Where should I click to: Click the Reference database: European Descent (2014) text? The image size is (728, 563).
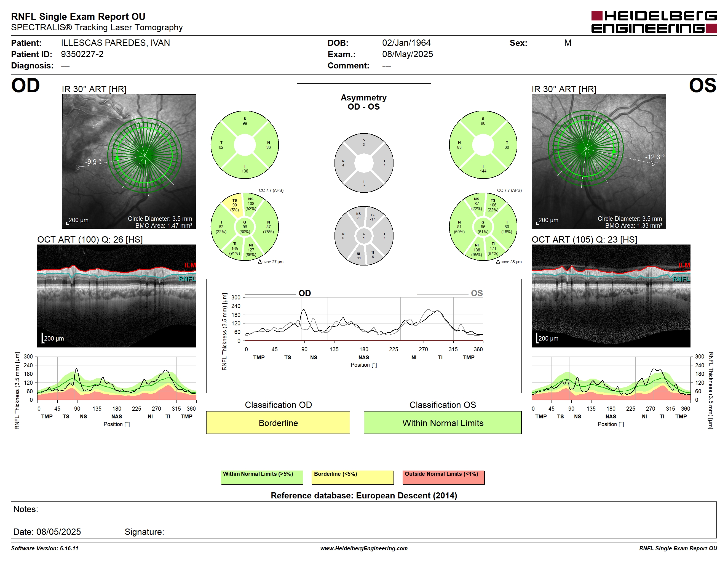364,496
